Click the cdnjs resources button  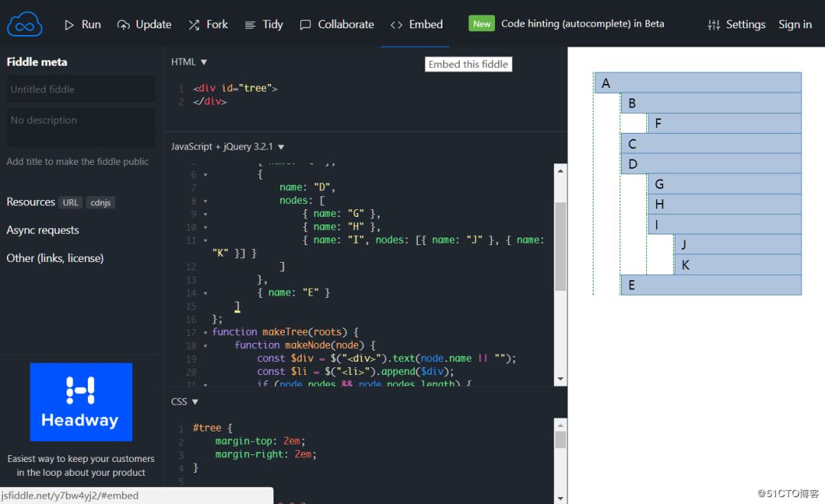pyautogui.click(x=101, y=202)
